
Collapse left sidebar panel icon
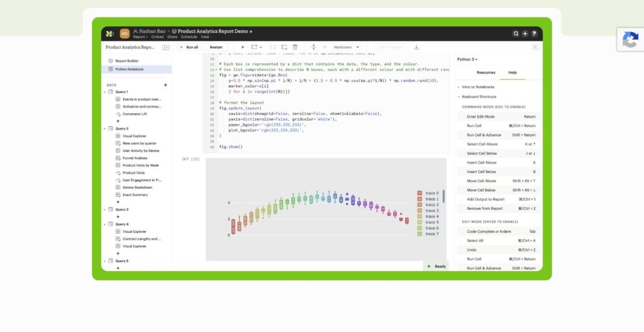click(165, 47)
